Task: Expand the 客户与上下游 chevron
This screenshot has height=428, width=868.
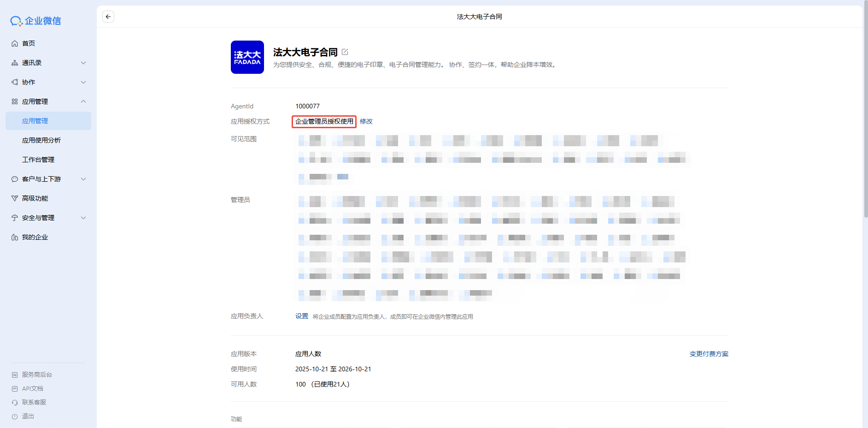Action: click(x=83, y=179)
